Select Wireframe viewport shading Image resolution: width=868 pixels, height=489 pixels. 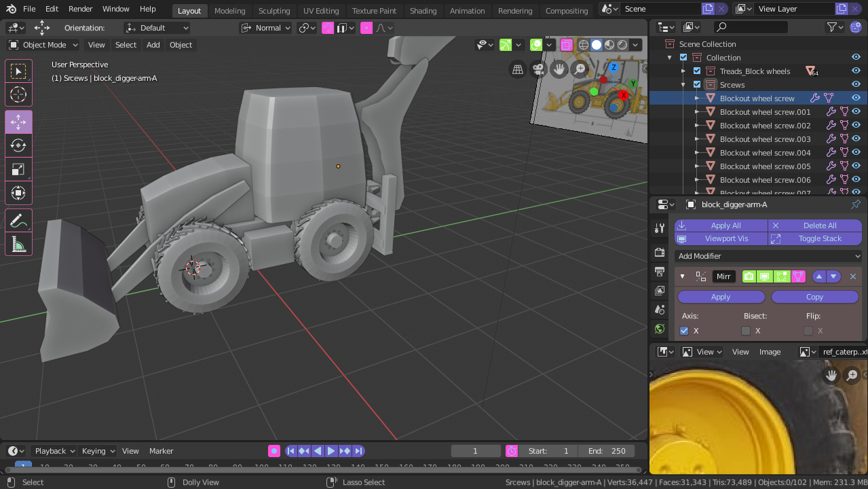pyautogui.click(x=584, y=45)
